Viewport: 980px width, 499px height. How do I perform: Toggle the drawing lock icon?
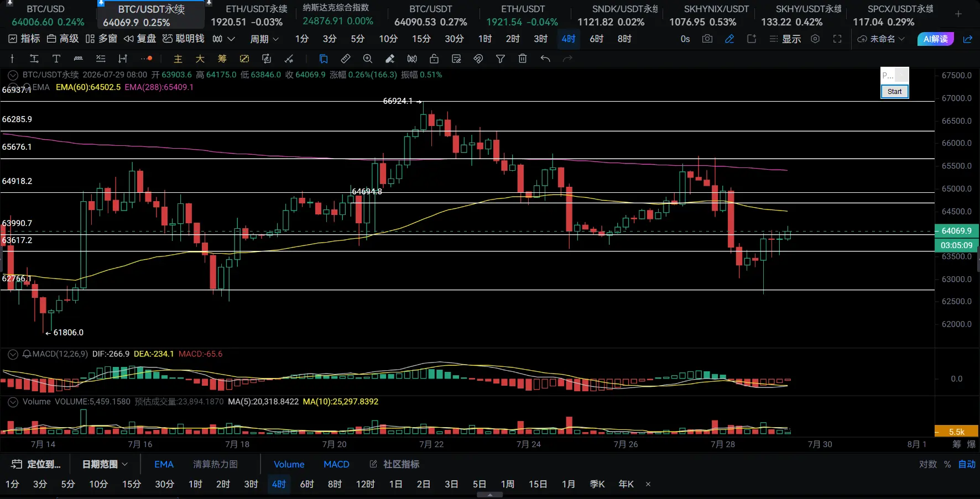click(434, 59)
